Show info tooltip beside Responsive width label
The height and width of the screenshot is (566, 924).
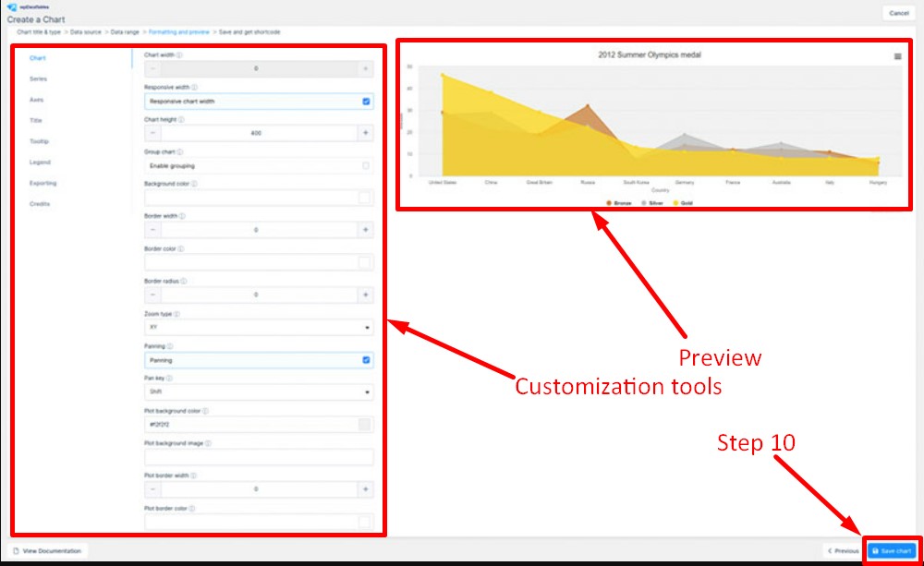click(x=194, y=87)
